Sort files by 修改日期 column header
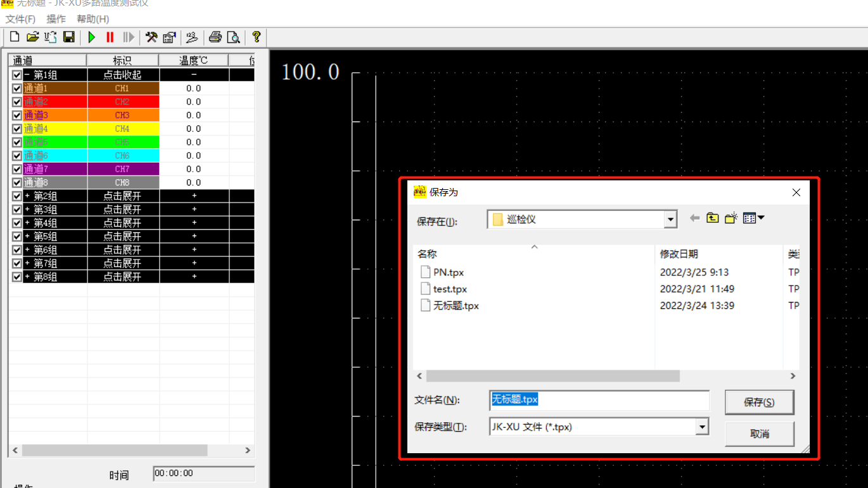Image resolution: width=868 pixels, height=488 pixels. coord(719,254)
